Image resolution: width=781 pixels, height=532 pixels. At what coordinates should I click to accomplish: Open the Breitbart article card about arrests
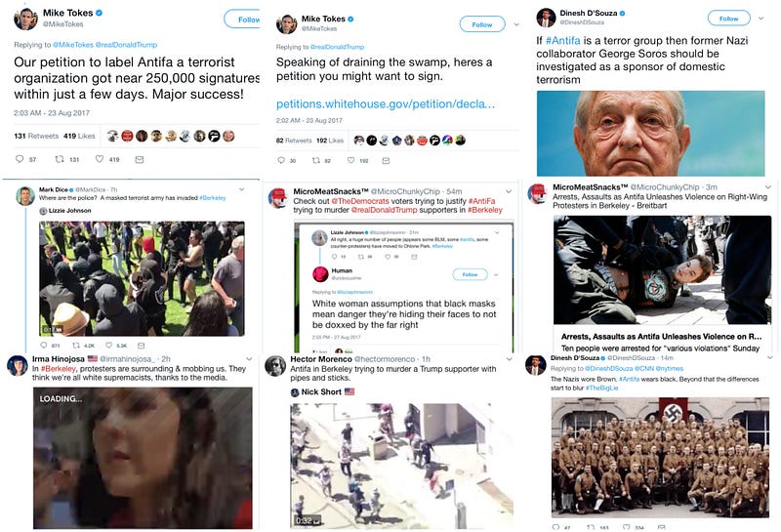662,284
